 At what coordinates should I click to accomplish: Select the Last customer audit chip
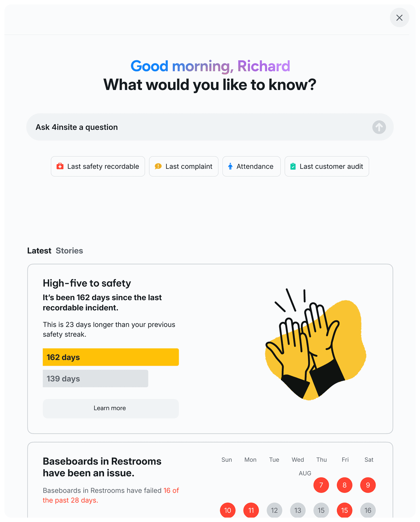coord(327,166)
